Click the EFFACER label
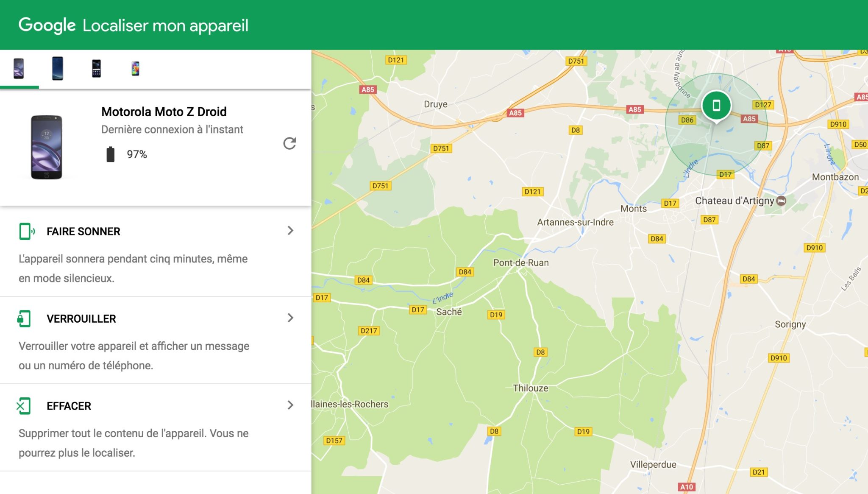The width and height of the screenshot is (868, 494). 69,406
